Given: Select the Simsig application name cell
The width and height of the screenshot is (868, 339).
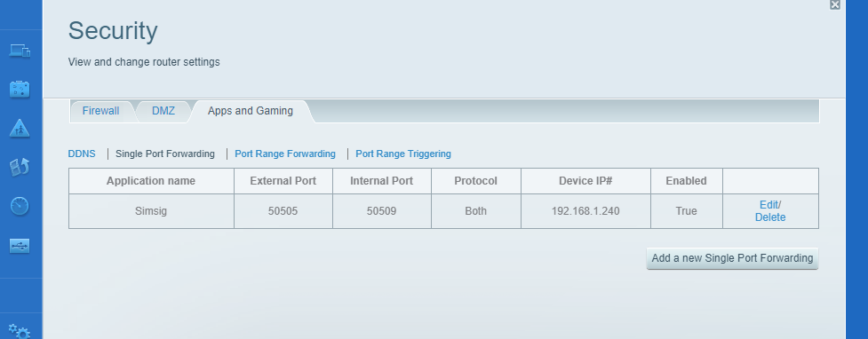Looking at the screenshot, I should click(151, 211).
